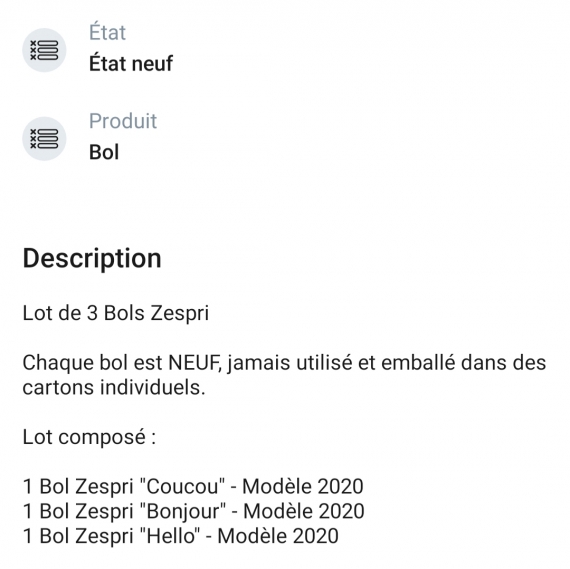Select the gray Produit label
Image resolution: width=570 pixels, height=569 pixels.
point(123,121)
